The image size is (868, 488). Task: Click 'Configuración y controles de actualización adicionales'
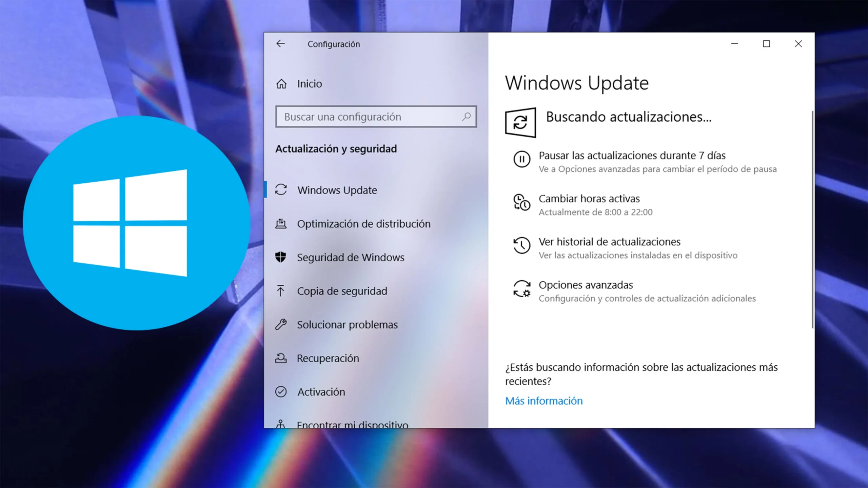point(647,299)
